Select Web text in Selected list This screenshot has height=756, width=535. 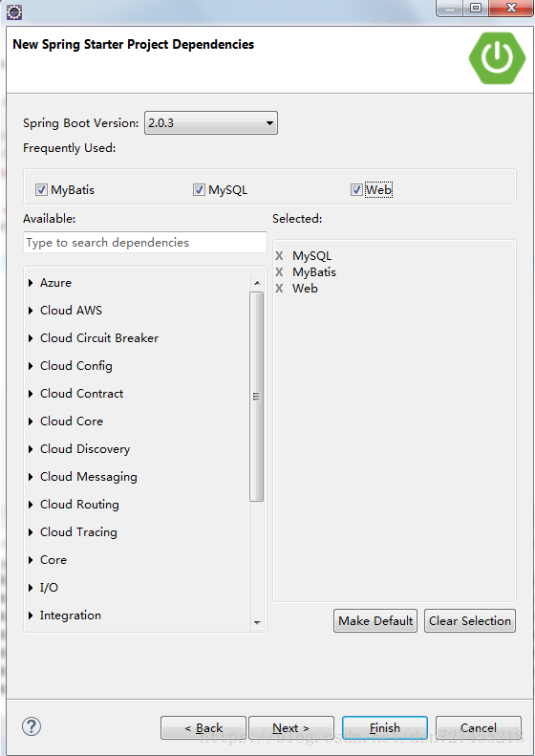(305, 289)
